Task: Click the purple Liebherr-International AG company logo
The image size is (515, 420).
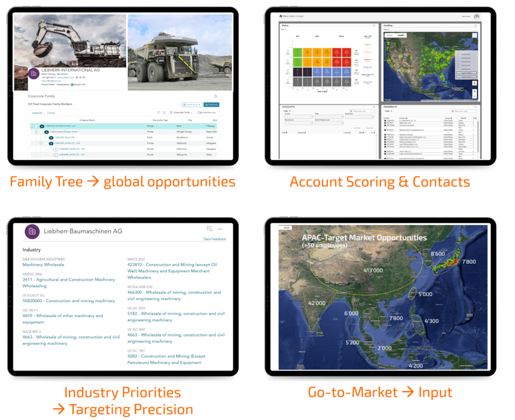Action: click(33, 73)
